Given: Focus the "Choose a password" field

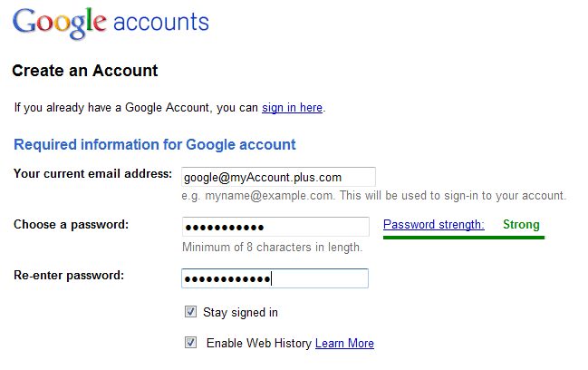Looking at the screenshot, I should pyautogui.click(x=275, y=227).
